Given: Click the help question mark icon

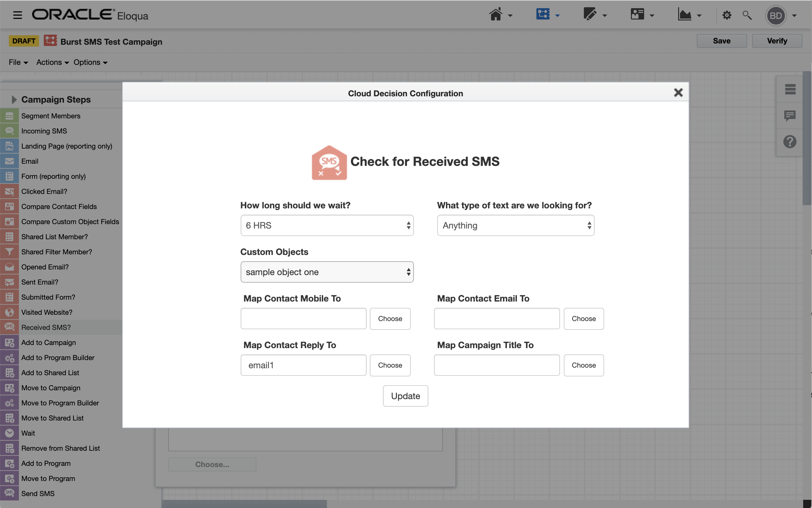Looking at the screenshot, I should (790, 141).
